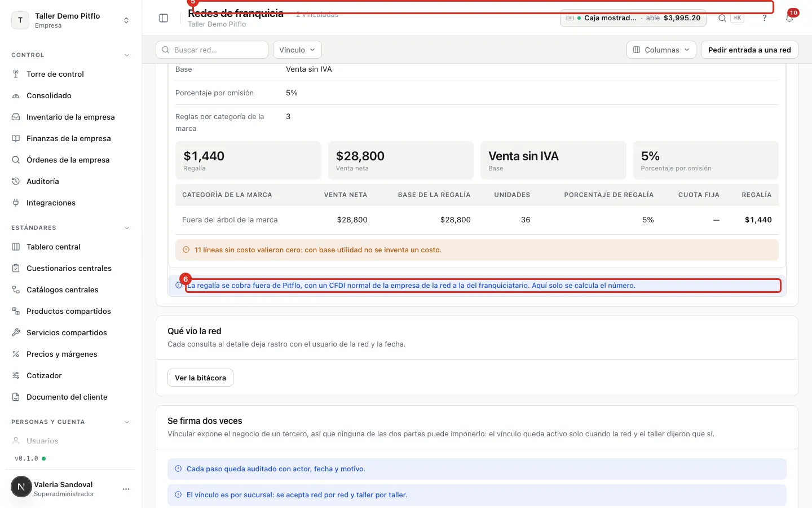Click the Órdenes de la empresa search icon

[x=16, y=160]
